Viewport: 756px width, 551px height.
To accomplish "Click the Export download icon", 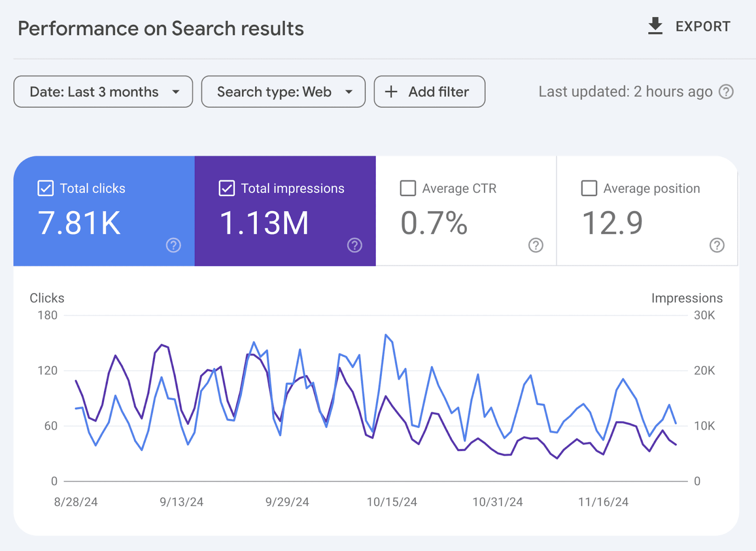I will 655,26.
